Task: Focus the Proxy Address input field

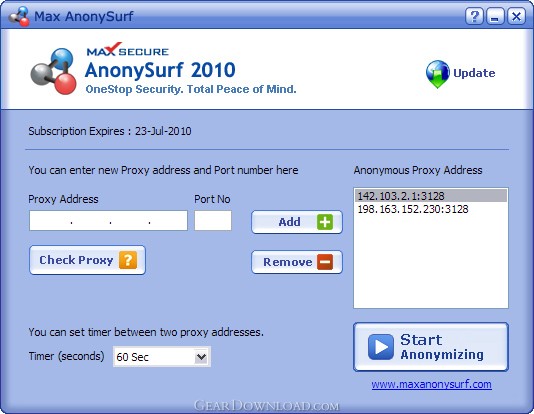Action: point(108,221)
